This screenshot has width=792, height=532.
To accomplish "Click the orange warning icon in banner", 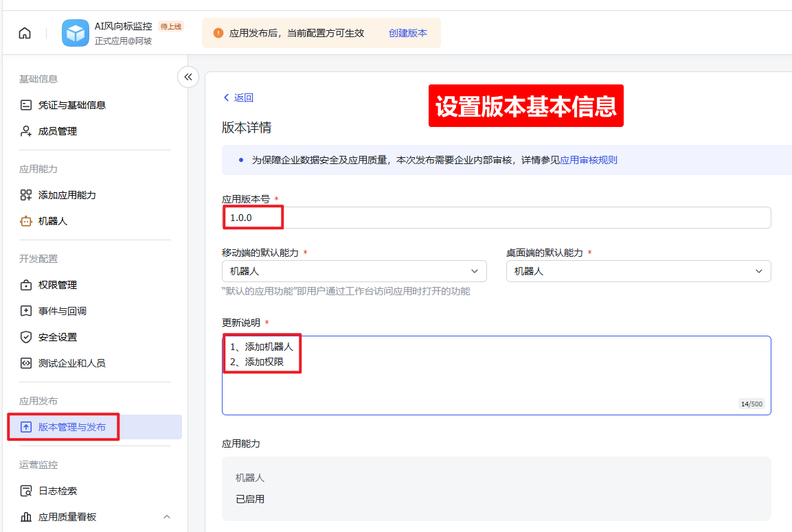I will 218,34.
